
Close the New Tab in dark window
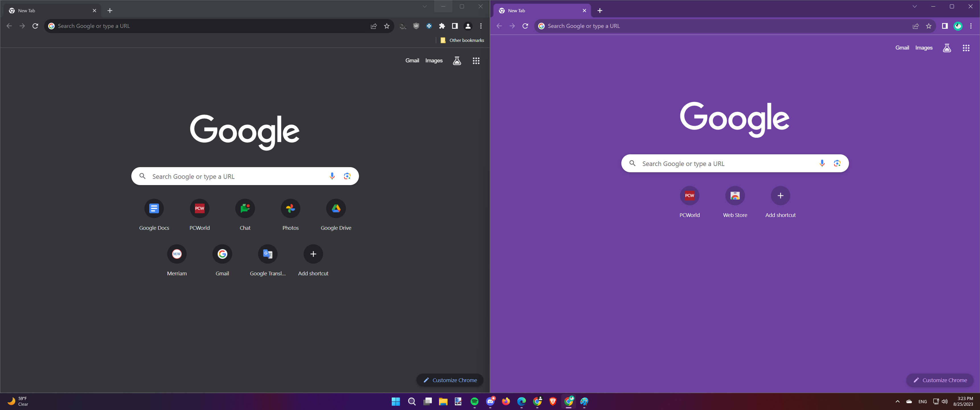coord(94,10)
